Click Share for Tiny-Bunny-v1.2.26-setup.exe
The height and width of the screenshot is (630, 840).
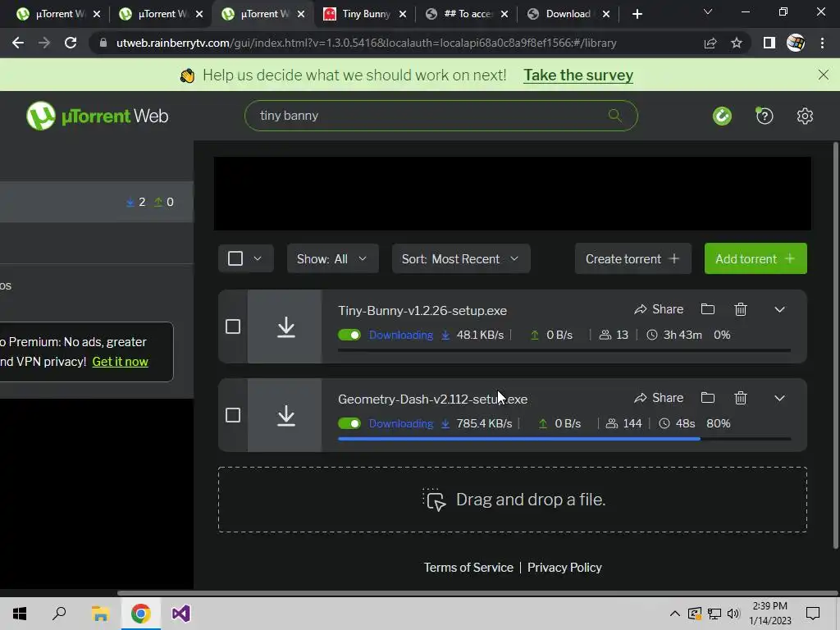pyautogui.click(x=659, y=309)
